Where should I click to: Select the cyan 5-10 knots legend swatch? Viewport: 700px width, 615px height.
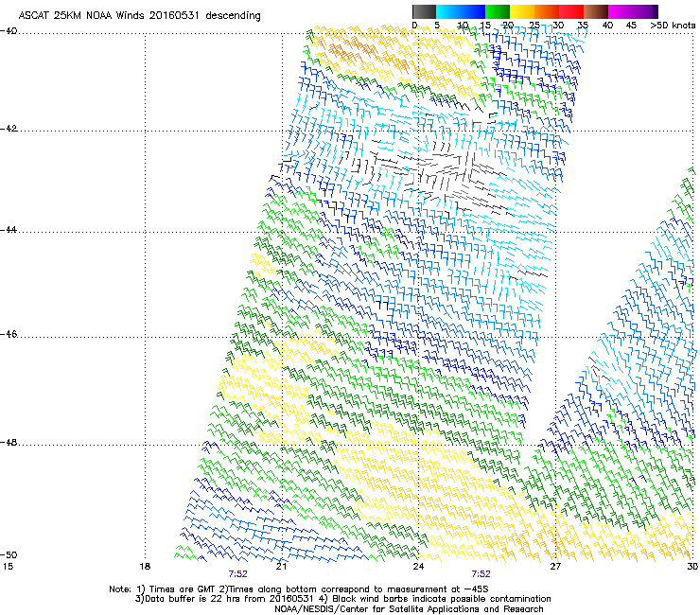[448, 11]
